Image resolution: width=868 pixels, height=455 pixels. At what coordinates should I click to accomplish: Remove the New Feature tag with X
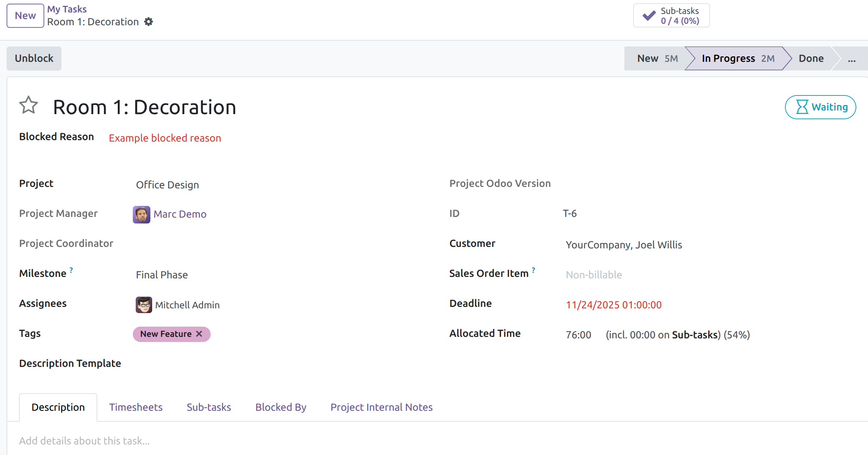point(199,334)
